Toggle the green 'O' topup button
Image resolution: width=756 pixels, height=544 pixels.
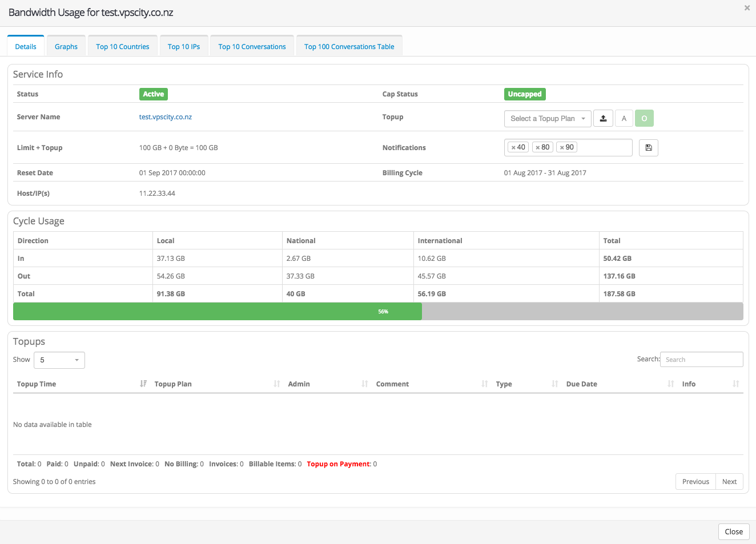click(644, 119)
